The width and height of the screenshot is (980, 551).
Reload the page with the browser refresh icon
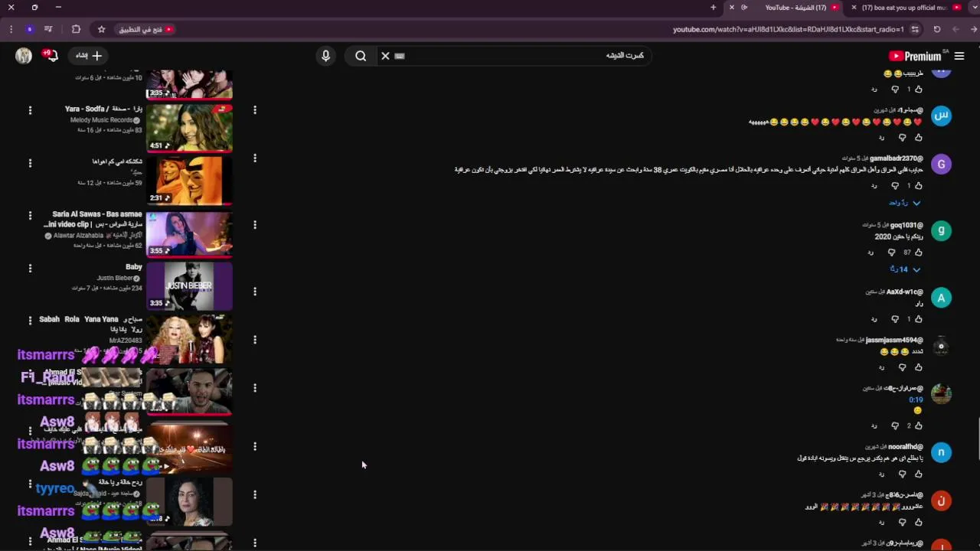(x=937, y=29)
